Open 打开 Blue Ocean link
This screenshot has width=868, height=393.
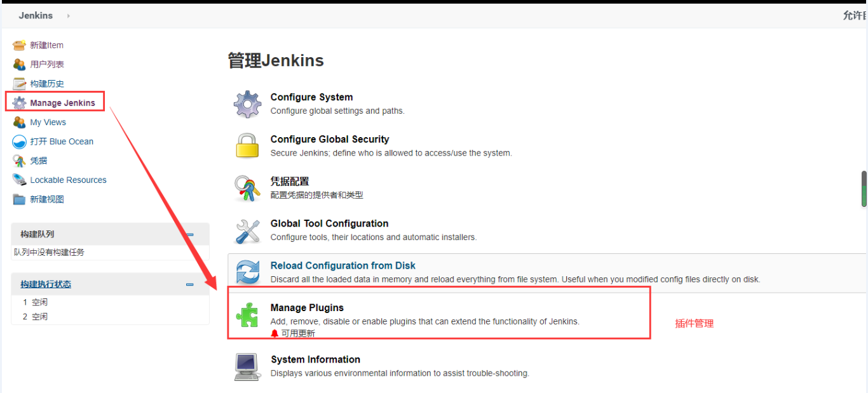click(x=62, y=142)
